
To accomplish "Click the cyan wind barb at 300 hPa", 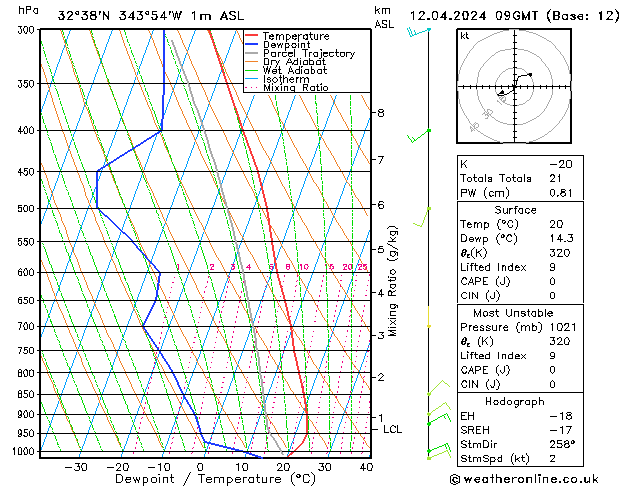I will (418, 31).
